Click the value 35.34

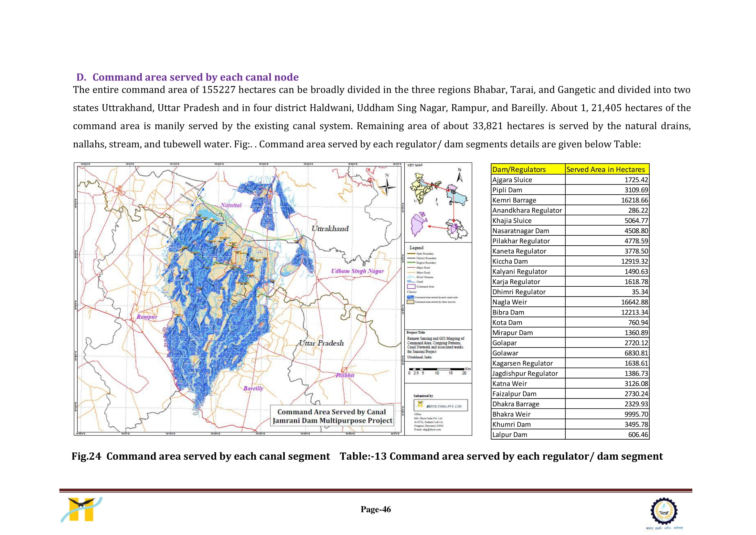pyautogui.click(x=640, y=292)
